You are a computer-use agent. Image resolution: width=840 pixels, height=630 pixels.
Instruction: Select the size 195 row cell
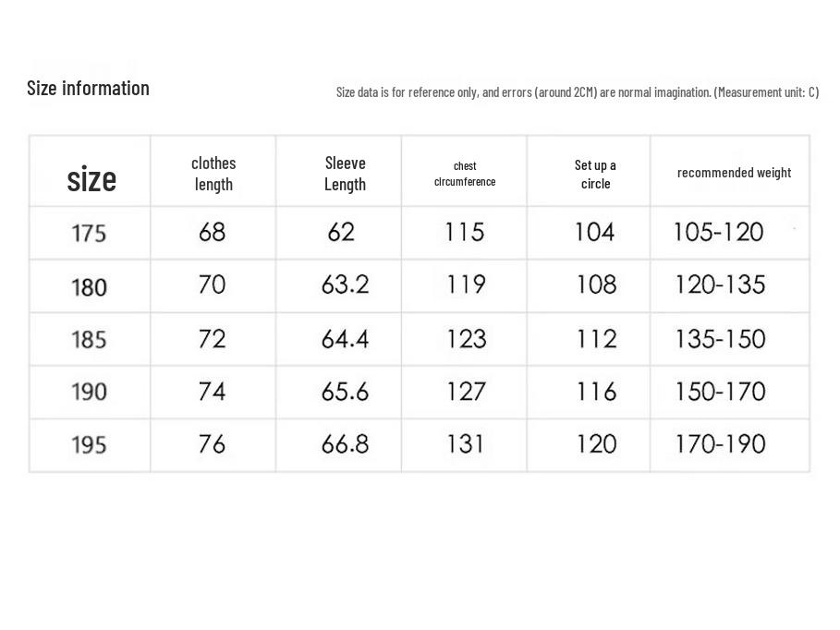tap(89, 445)
